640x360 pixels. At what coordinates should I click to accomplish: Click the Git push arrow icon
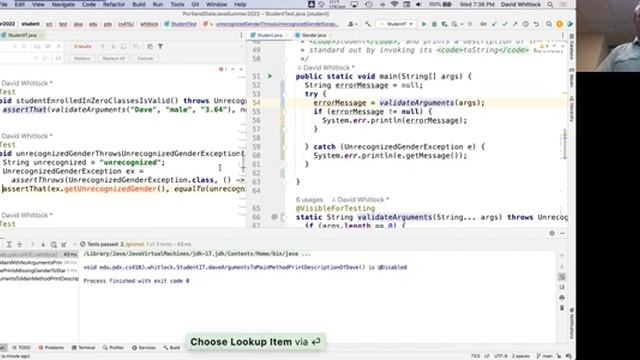click(x=515, y=24)
